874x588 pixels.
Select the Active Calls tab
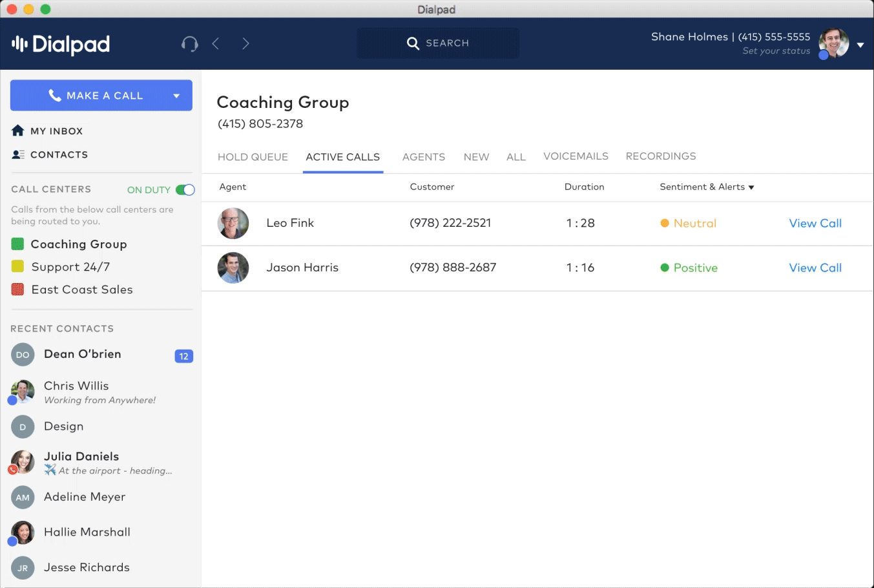tap(343, 157)
